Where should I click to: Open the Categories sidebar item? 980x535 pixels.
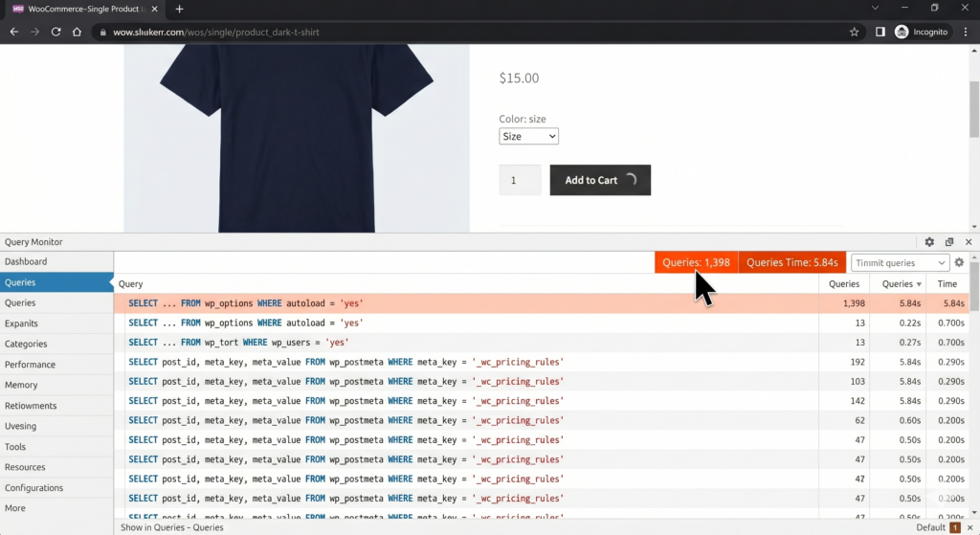click(56, 344)
